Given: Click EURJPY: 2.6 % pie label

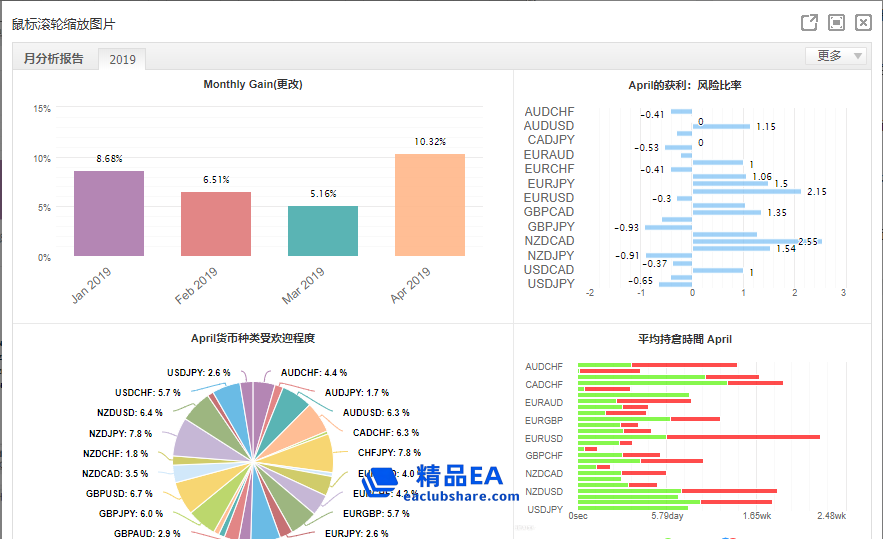Looking at the screenshot, I should 356,533.
